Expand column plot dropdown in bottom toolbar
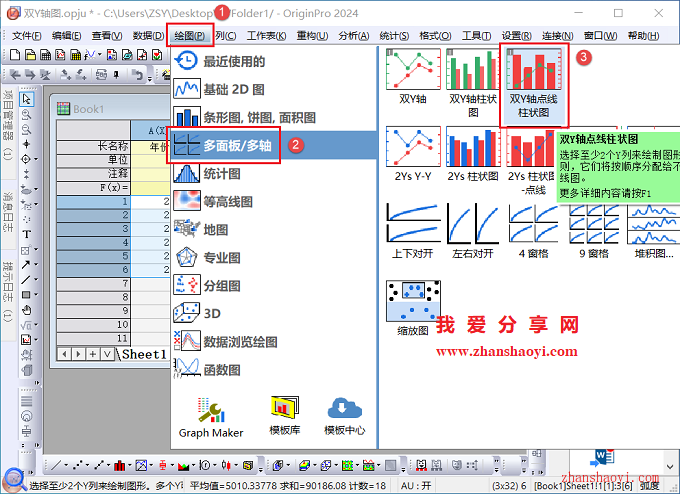 point(130,466)
